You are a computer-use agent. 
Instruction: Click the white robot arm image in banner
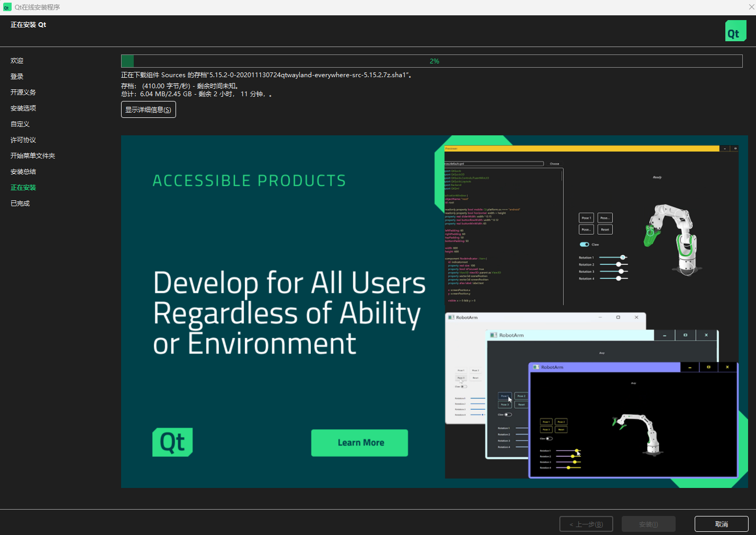tap(671, 239)
